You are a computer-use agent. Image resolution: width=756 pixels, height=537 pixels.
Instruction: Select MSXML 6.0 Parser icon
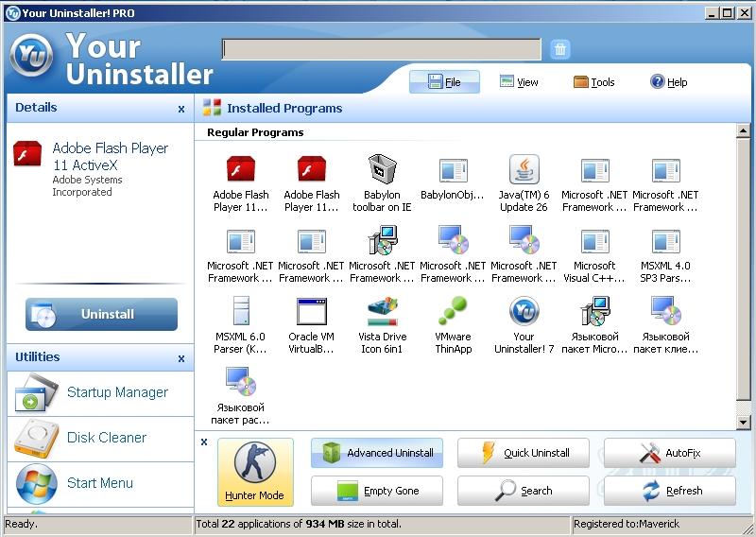[241, 311]
